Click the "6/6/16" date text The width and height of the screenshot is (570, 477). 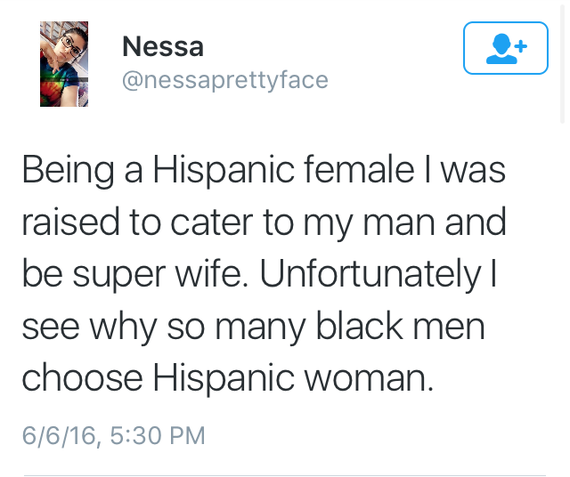(60, 436)
